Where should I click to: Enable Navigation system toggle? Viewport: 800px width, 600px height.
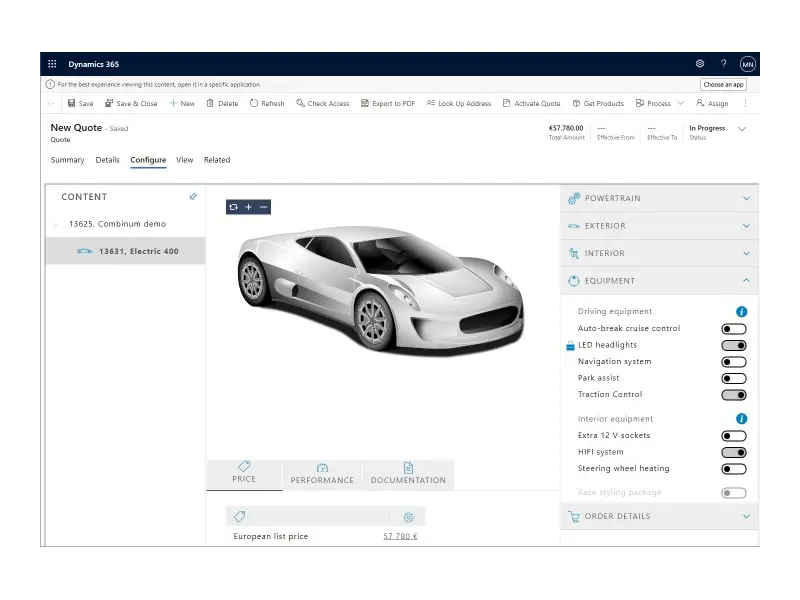point(734,362)
